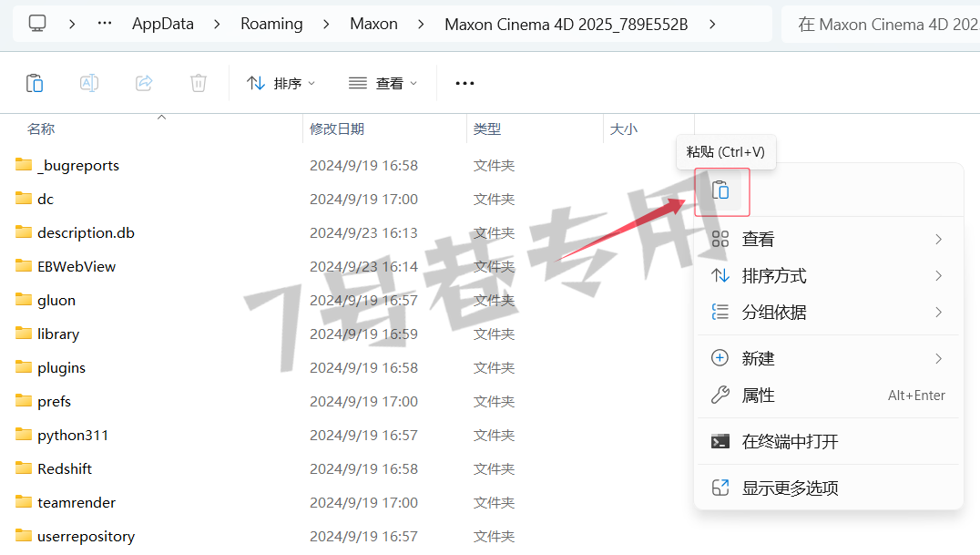Open the 排序 sort dropdown in toolbar
980x555 pixels.
[281, 83]
